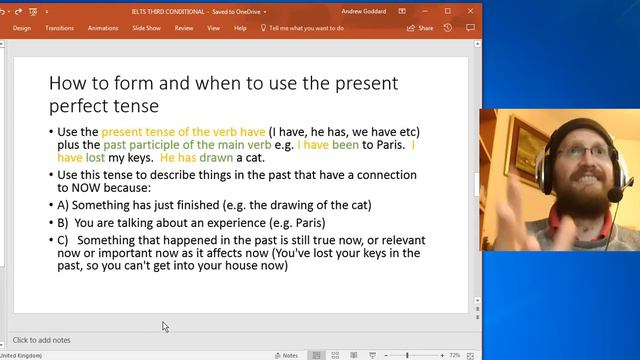Click the Redo arrow in Quick Access Toolbar
Screen dimensions: 640x360
pos(18,12)
